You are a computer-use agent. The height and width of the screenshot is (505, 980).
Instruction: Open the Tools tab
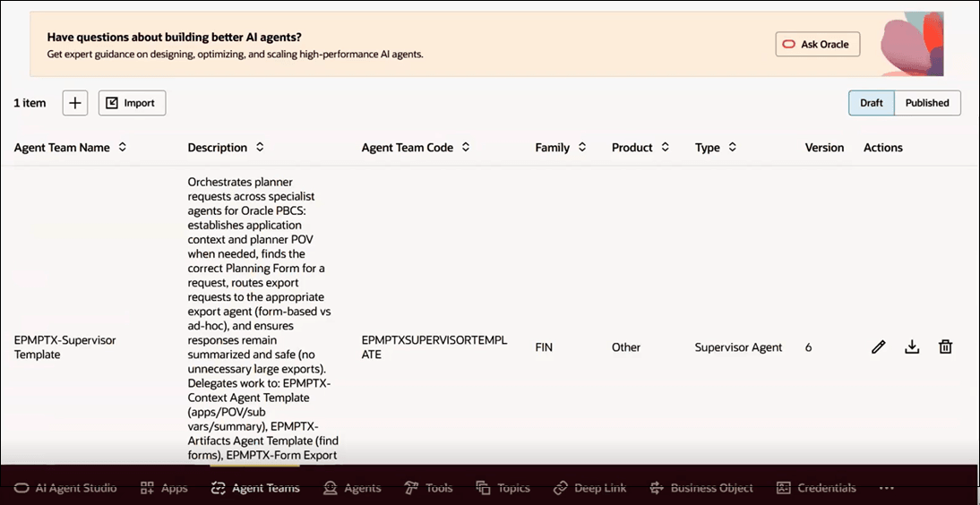click(428, 488)
